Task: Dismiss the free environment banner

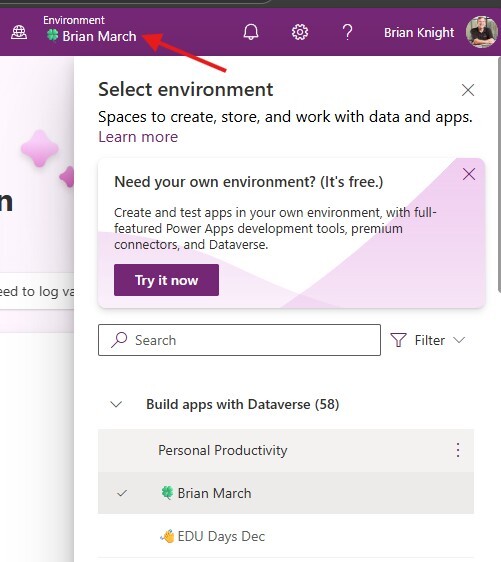Action: [469, 175]
